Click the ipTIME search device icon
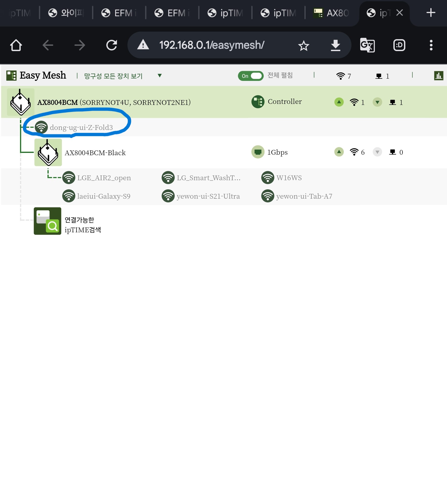 click(x=48, y=221)
